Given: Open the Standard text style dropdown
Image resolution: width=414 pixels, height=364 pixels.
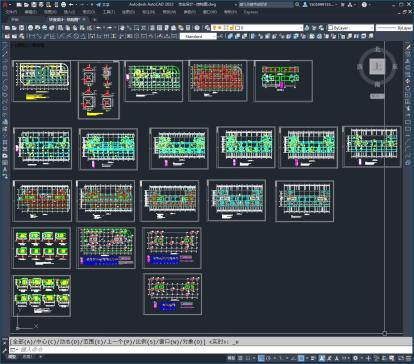Looking at the screenshot, I should pyautogui.click(x=198, y=36).
